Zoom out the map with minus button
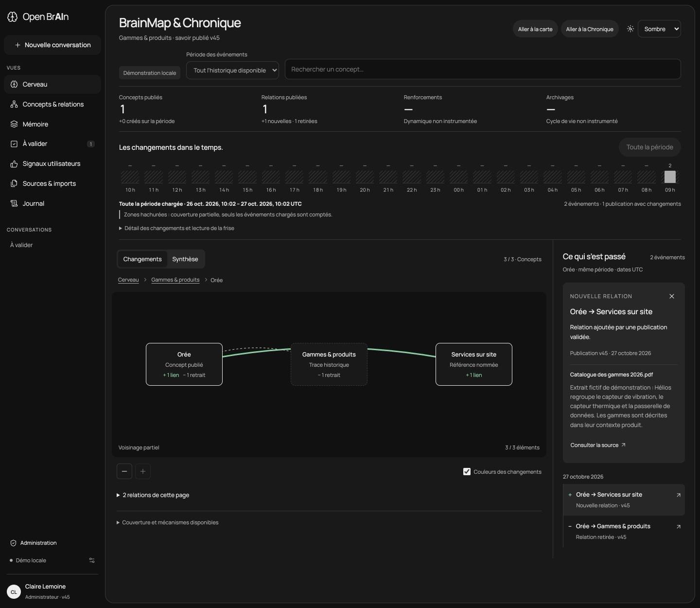 124,471
